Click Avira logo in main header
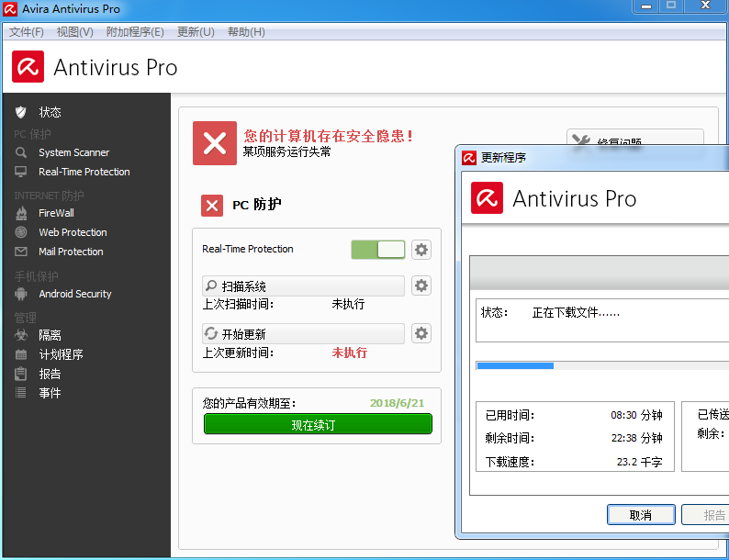Image resolution: width=729 pixels, height=560 pixels. 28,66
